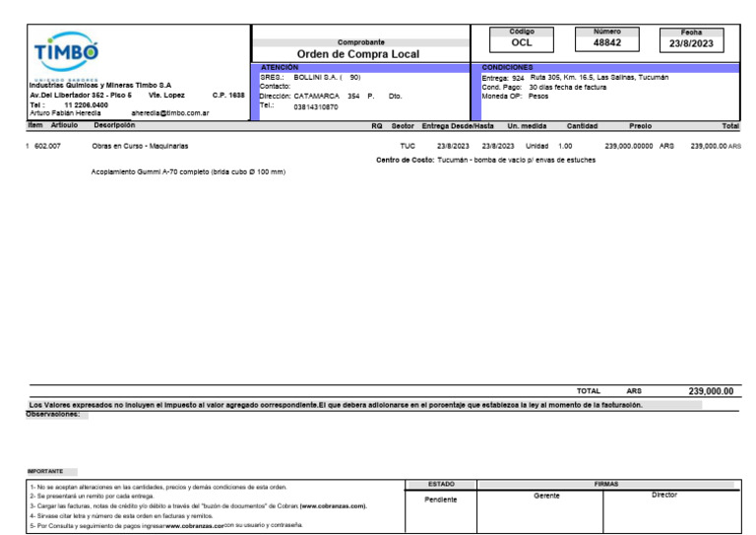Viewport: 756px width, 535px height.
Task: Click the 'Precio' column header
Action: pos(640,126)
